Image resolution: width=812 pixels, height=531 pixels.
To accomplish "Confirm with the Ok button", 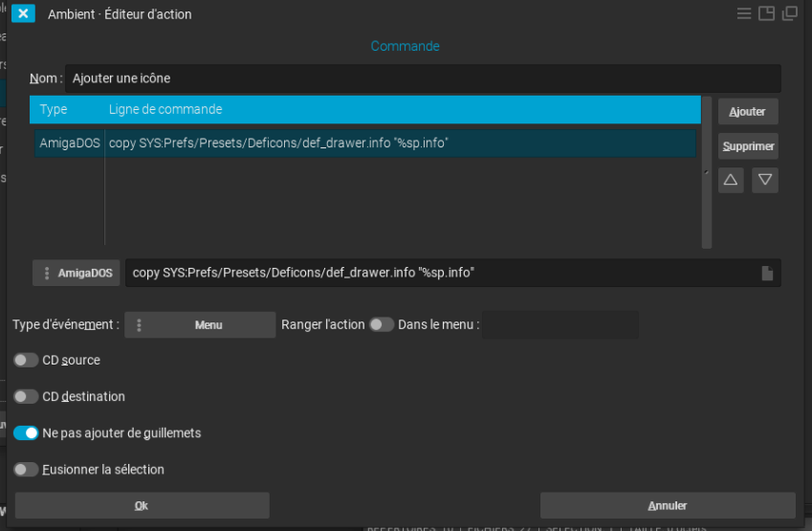I will [x=142, y=506].
